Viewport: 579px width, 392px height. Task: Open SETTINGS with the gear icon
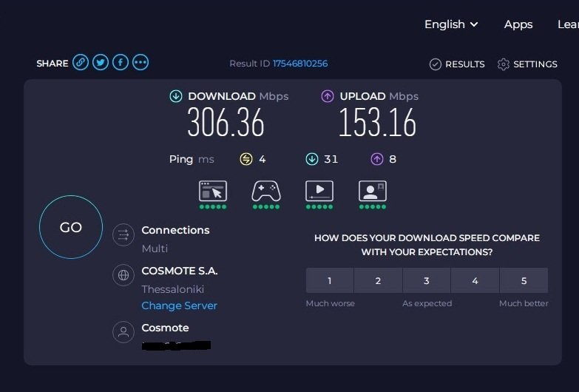tap(527, 64)
